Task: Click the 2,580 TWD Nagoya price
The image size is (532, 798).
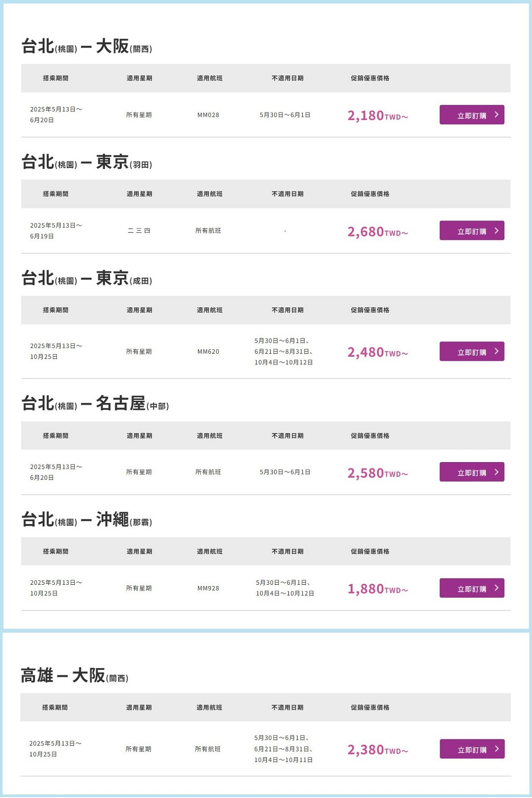Action: (377, 473)
